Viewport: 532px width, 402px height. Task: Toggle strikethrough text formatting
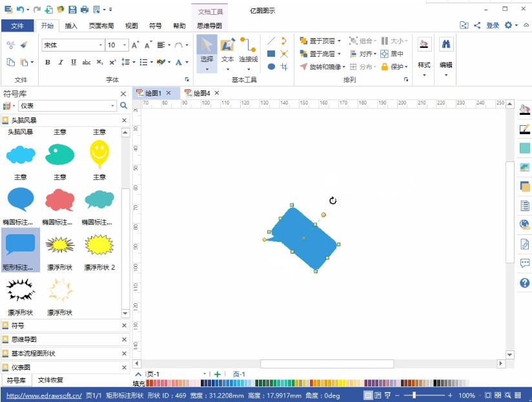pyautogui.click(x=87, y=63)
